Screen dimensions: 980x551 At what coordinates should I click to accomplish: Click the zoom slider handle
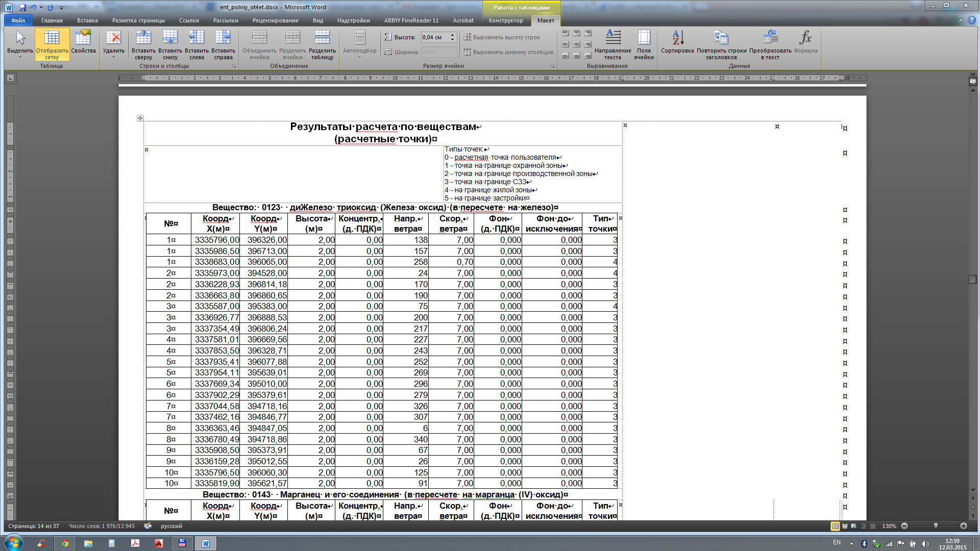936,525
